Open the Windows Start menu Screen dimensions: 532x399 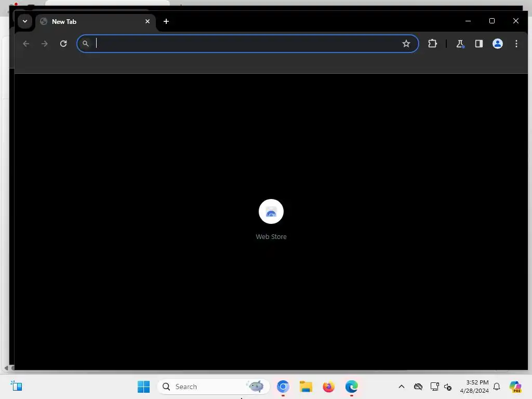[143, 387]
